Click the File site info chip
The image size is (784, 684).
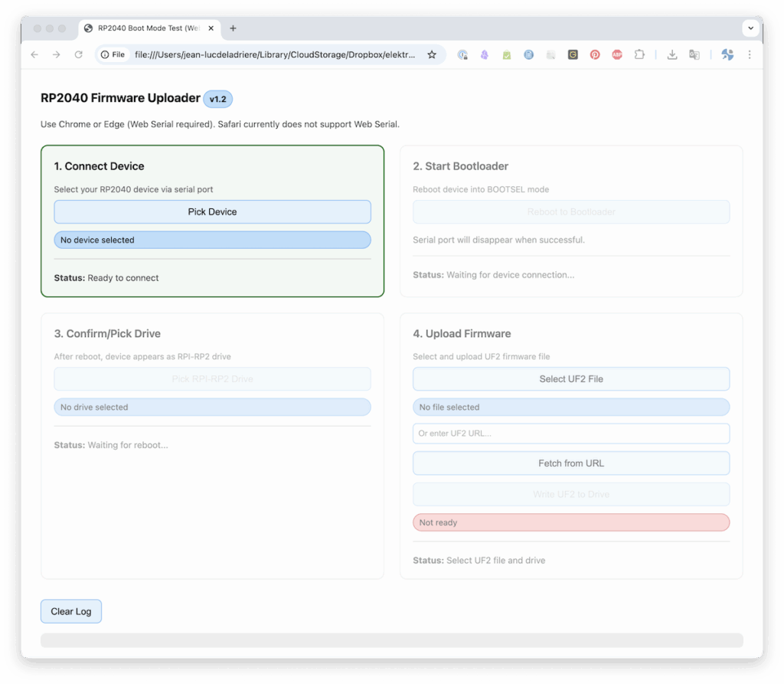click(x=113, y=55)
